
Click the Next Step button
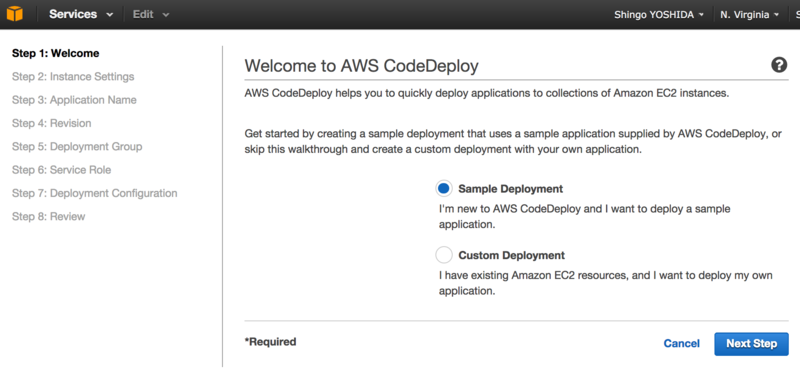[752, 344]
